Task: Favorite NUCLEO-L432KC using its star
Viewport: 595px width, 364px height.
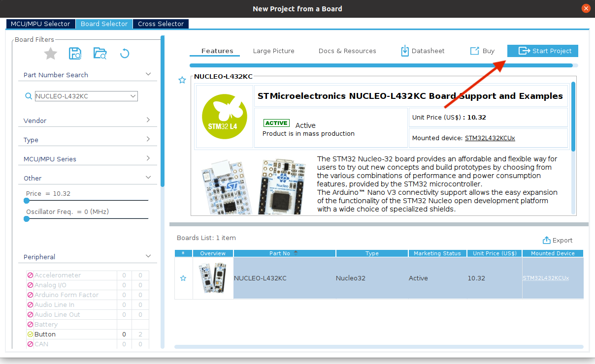Action: (x=183, y=278)
